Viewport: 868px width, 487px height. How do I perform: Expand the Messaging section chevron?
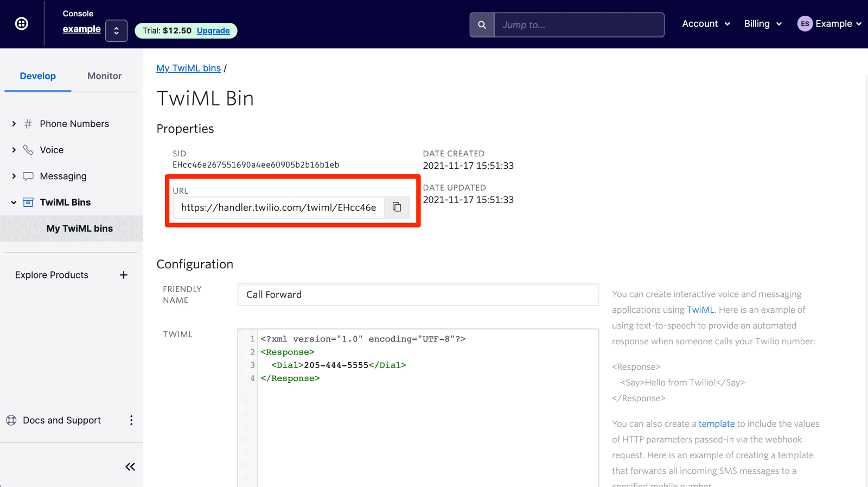point(14,176)
